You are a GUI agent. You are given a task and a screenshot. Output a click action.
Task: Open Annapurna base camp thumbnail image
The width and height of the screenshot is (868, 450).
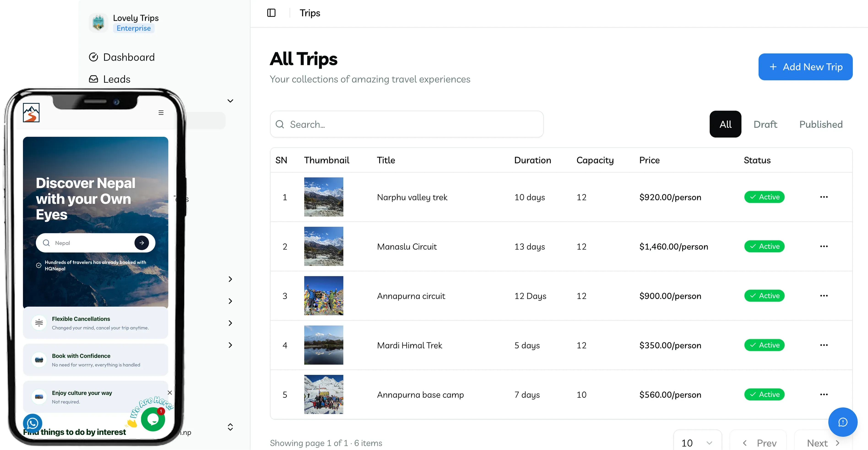click(323, 394)
